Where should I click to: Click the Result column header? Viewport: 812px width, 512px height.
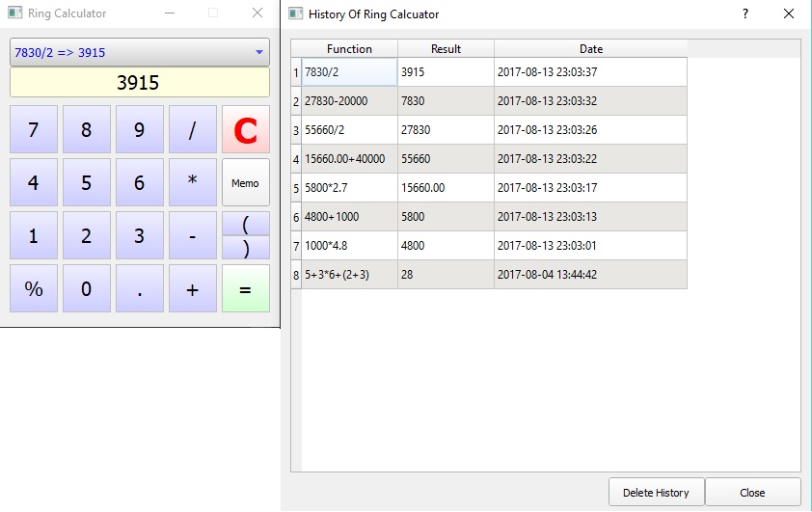[446, 49]
